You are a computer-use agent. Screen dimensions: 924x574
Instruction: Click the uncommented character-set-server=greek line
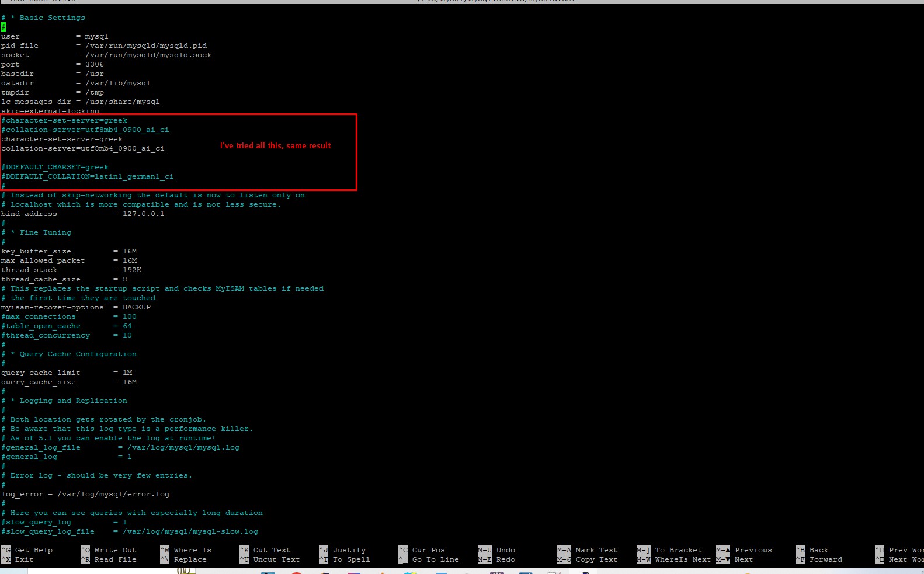coord(62,139)
